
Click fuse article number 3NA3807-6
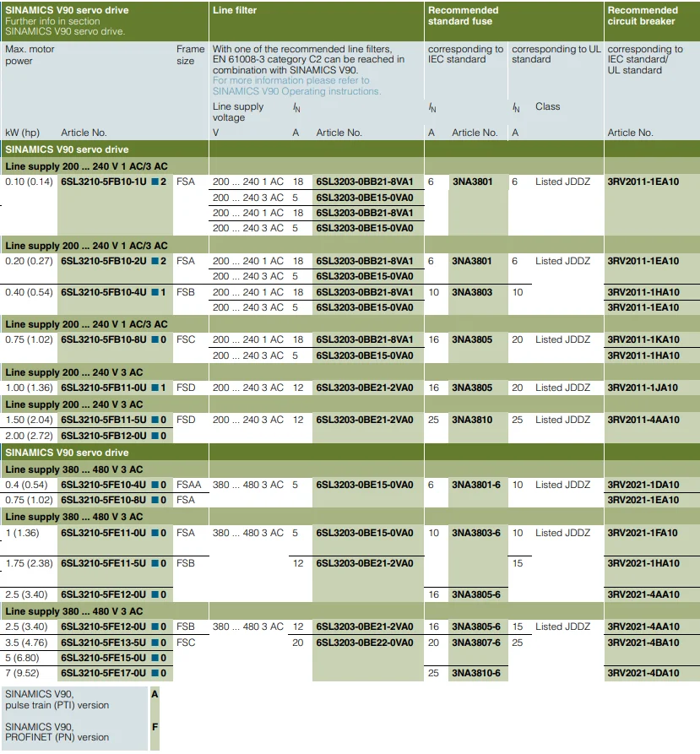click(476, 643)
